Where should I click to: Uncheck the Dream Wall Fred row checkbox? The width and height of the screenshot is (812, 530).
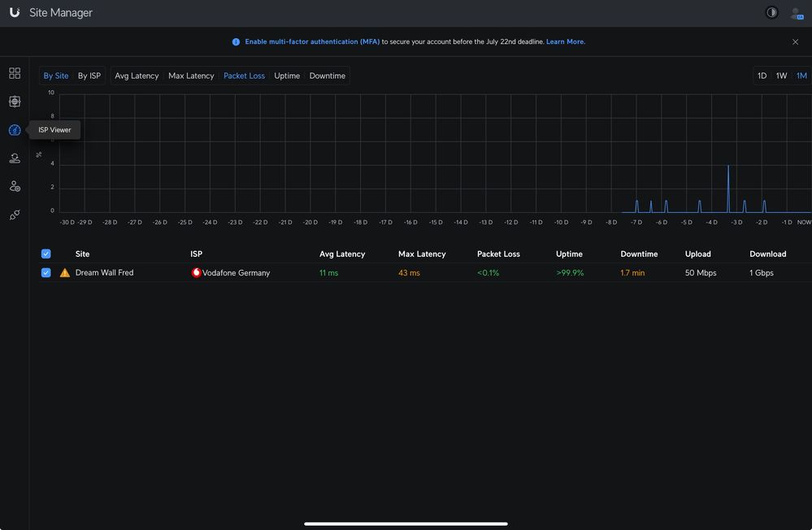(46, 273)
